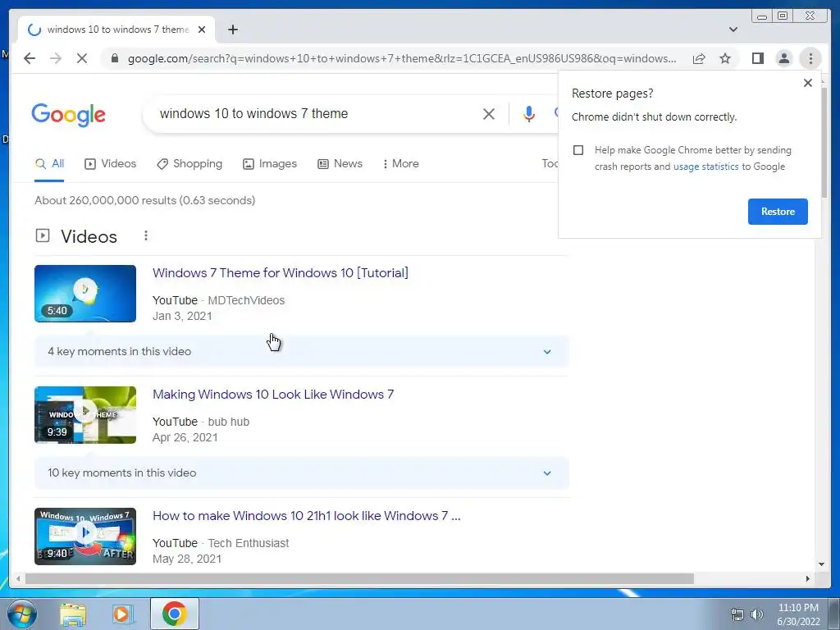This screenshot has width=840, height=630.
Task: Go back with the browser back arrow
Action: (x=30, y=58)
